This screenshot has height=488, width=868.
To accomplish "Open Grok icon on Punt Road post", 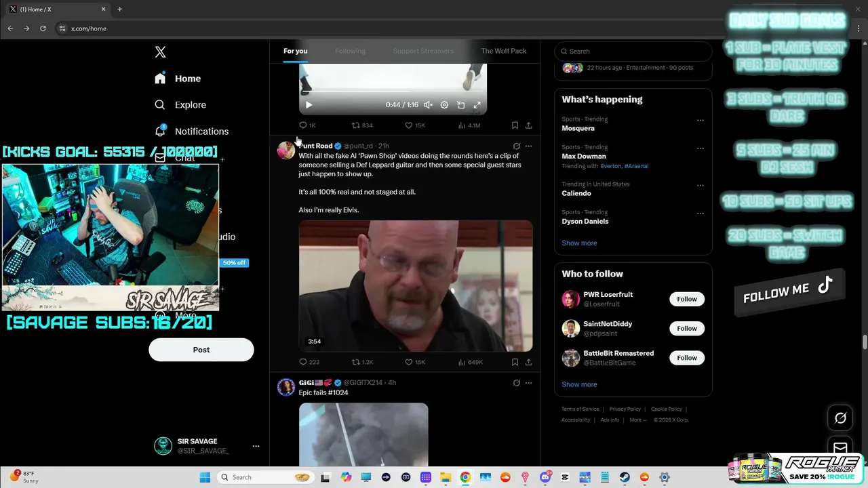I will tap(516, 146).
